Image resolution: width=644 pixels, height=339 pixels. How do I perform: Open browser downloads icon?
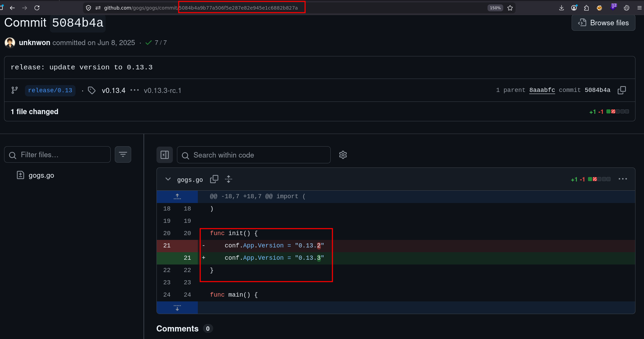pyautogui.click(x=561, y=8)
